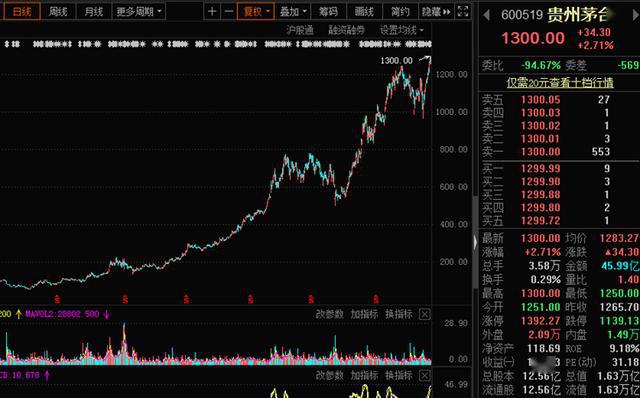Zoom in the chart with plus button
640x398 pixels.
click(212, 11)
